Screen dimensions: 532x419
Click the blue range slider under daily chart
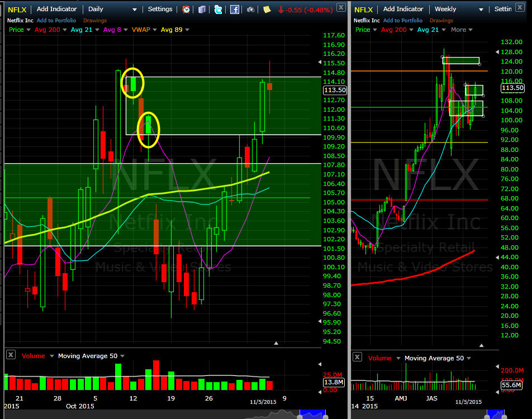point(312,414)
